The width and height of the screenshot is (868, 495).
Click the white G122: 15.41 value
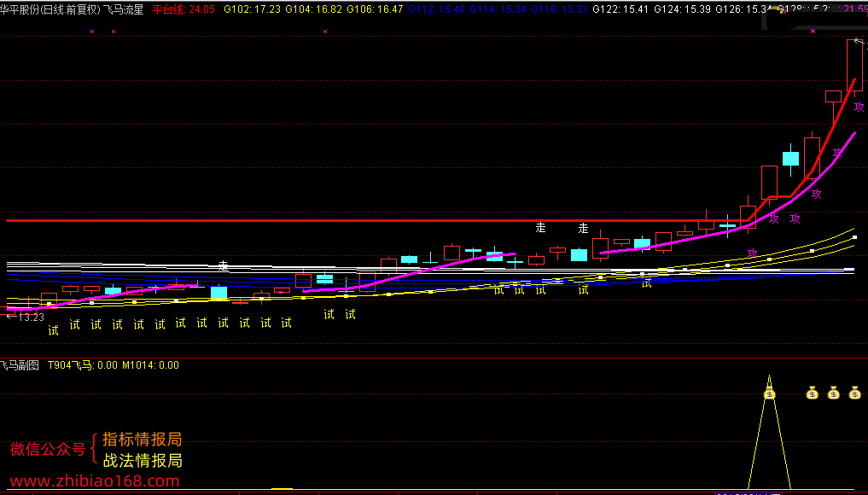click(620, 9)
